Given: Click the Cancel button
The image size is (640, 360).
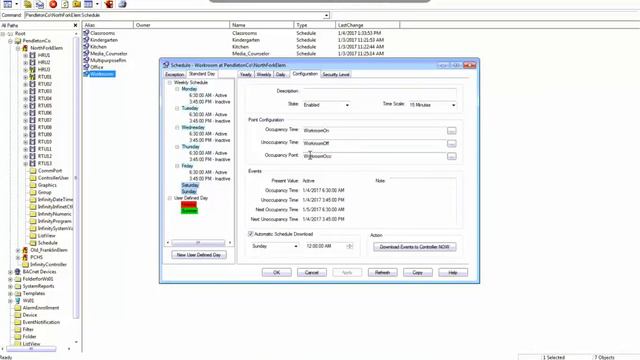Looking at the screenshot, I should point(312,272).
